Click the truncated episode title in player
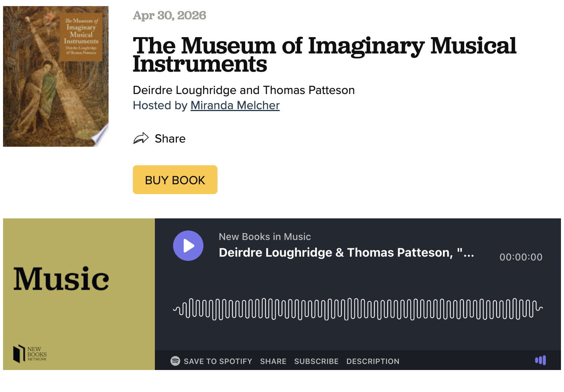This screenshot has width=564, height=392. pyautogui.click(x=346, y=252)
